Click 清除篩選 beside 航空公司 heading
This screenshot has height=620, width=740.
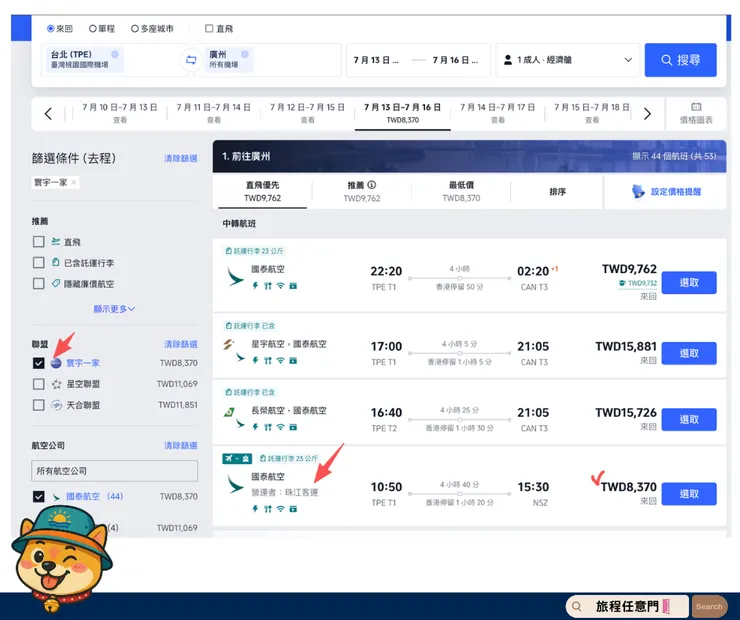pos(181,445)
